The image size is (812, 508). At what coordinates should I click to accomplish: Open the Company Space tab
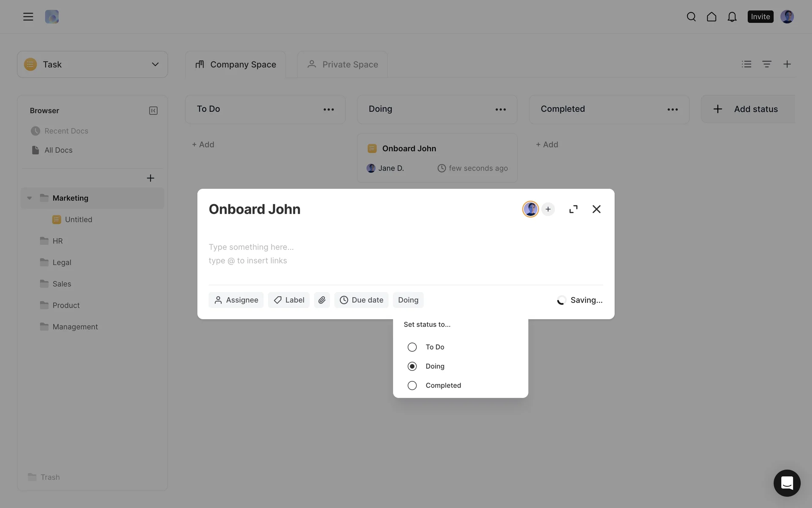(x=235, y=64)
